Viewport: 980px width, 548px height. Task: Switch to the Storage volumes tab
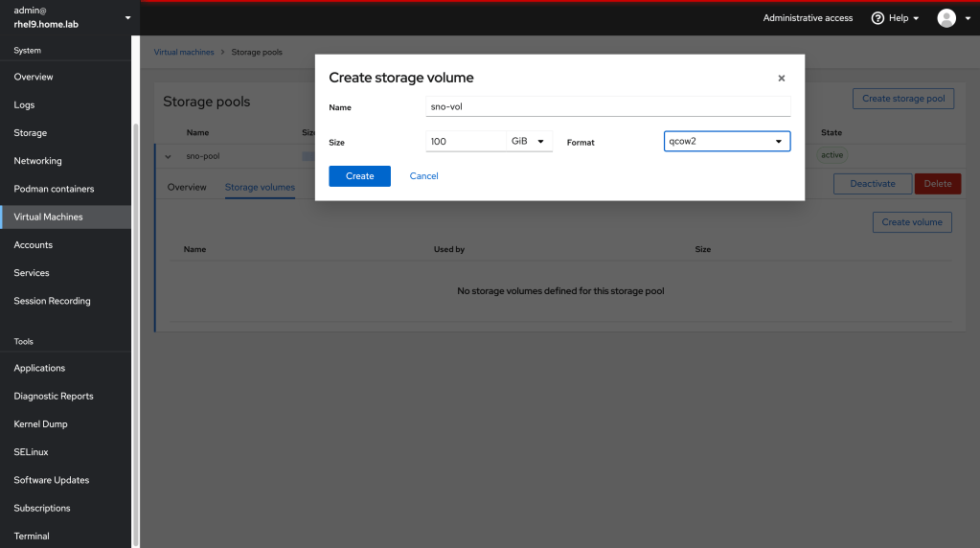260,187
